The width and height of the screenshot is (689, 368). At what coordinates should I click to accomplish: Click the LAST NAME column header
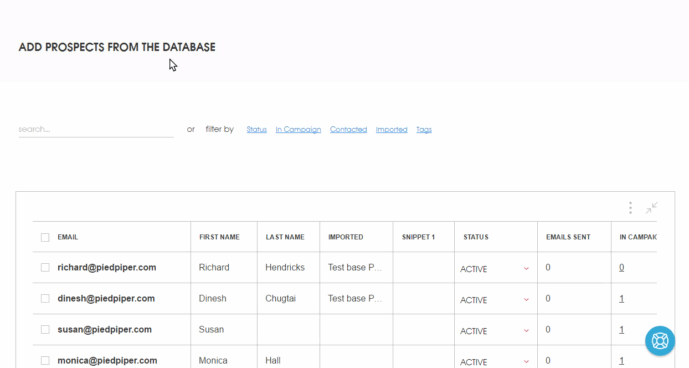(x=285, y=237)
